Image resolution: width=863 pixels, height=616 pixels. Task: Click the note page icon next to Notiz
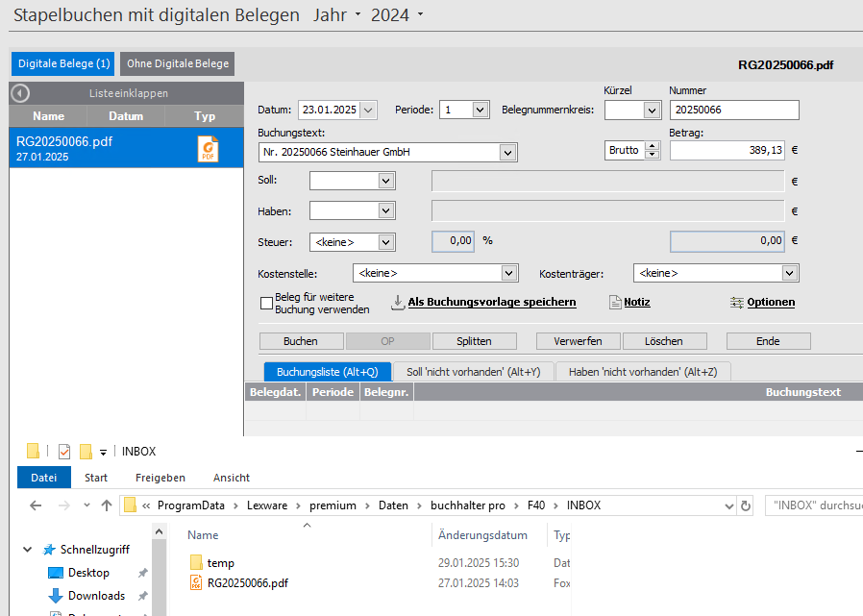615,302
